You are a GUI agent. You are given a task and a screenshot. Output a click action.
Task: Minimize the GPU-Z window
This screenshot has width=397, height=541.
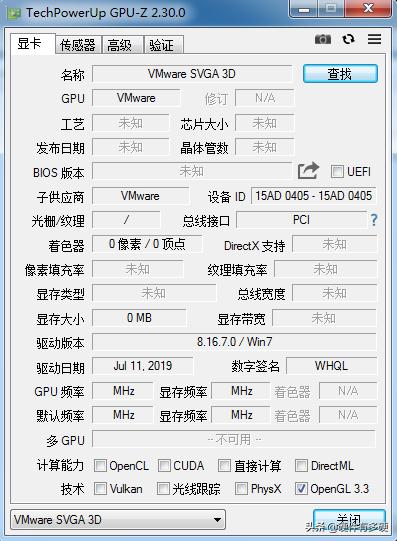304,9
